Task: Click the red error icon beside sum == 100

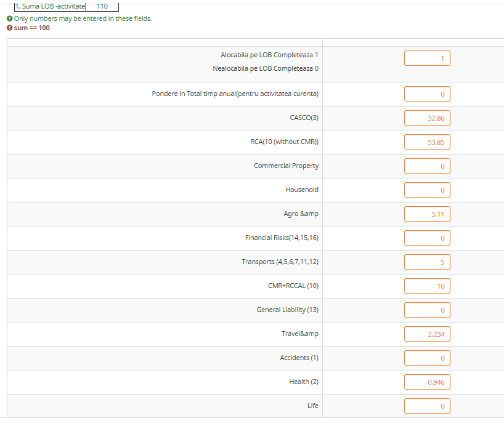Action: [x=9, y=28]
